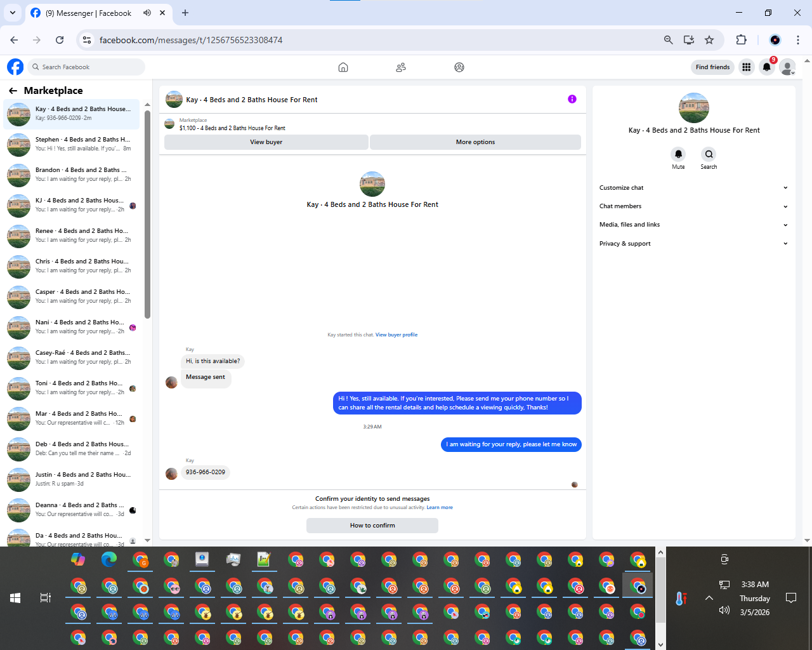The height and width of the screenshot is (650, 812).
Task: View site information icon in the address bar
Action: (87, 40)
